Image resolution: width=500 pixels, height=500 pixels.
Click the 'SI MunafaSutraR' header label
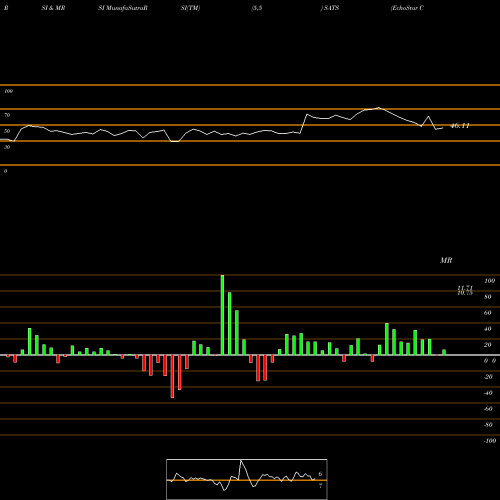(x=123, y=8)
